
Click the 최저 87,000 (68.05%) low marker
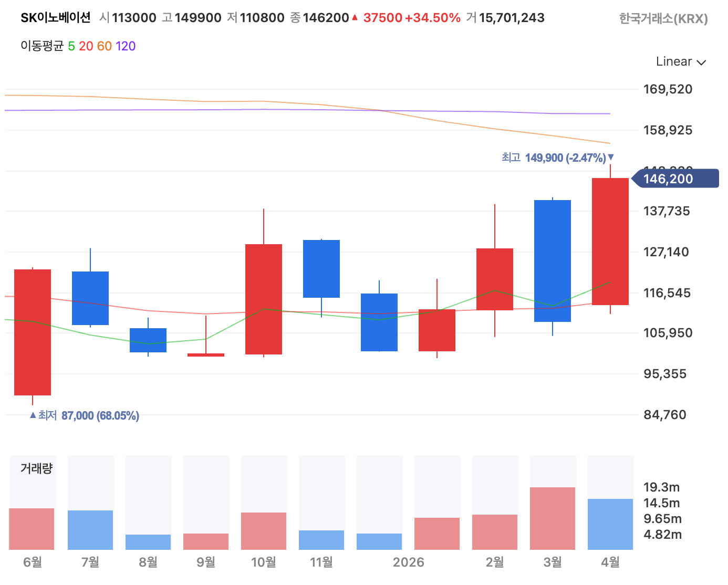[x=85, y=416]
